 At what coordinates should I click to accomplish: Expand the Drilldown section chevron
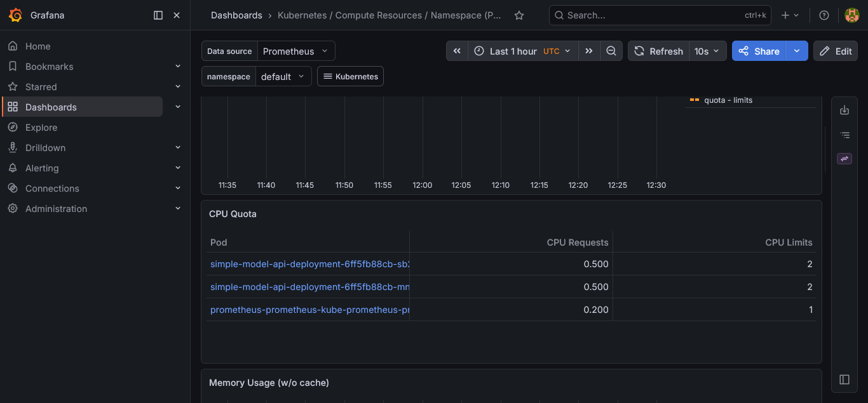pyautogui.click(x=178, y=148)
